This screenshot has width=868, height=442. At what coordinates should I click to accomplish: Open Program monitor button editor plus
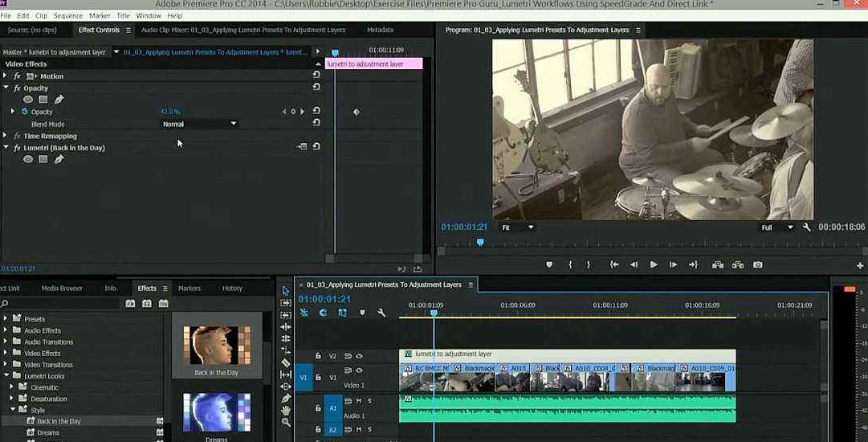[860, 265]
